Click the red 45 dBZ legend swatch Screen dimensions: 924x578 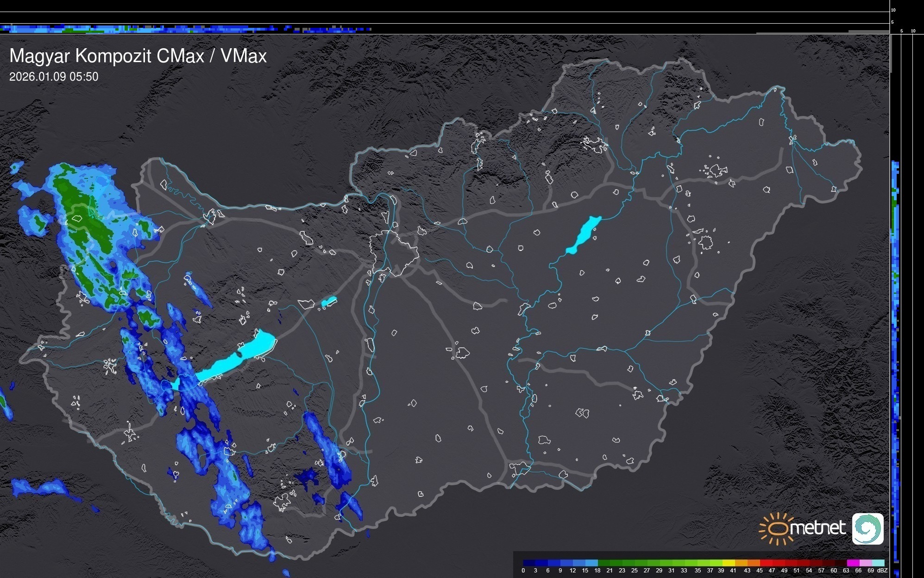coord(766,563)
